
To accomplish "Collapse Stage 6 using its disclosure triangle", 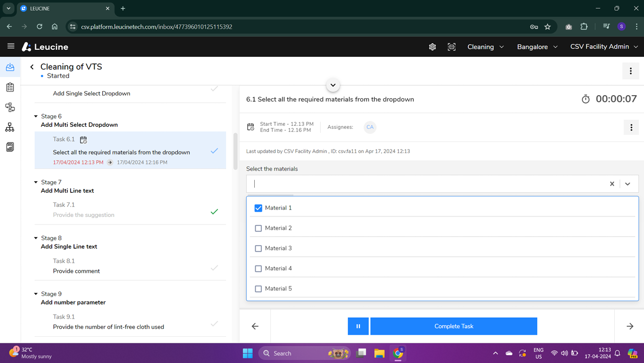I will [x=35, y=116].
